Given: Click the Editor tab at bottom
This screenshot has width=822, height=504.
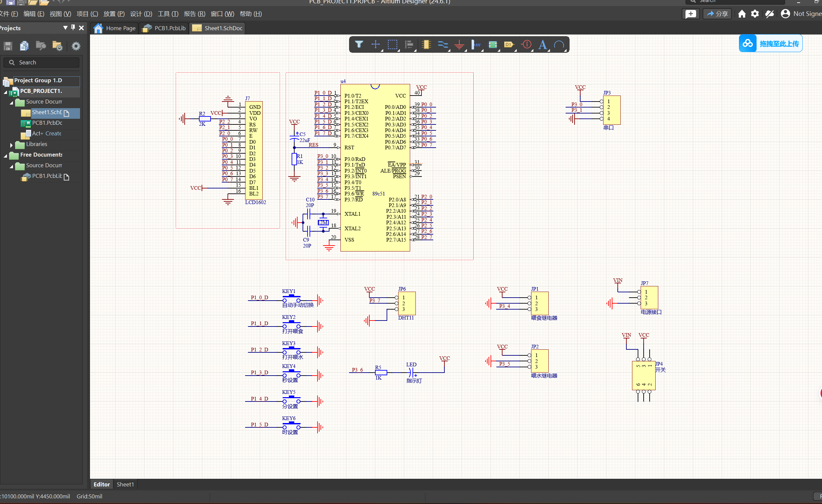Looking at the screenshot, I should pos(101,484).
